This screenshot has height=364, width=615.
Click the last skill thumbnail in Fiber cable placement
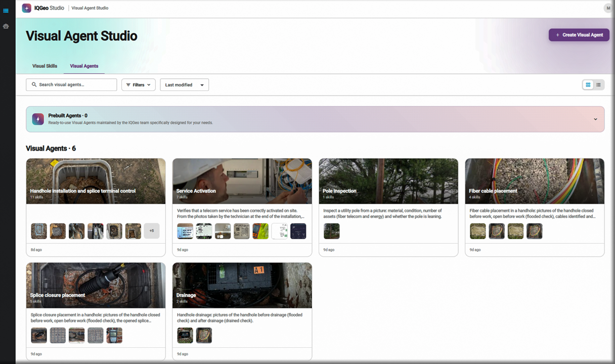coord(535,231)
